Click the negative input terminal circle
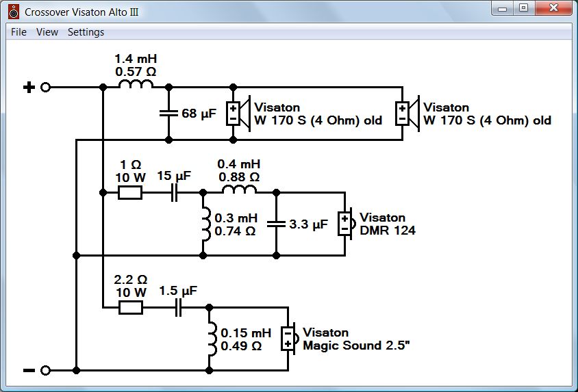 tap(45, 370)
